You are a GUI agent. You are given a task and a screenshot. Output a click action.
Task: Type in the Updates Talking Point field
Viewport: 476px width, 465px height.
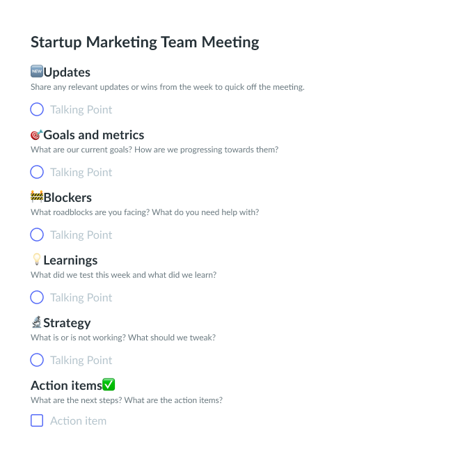(x=81, y=109)
